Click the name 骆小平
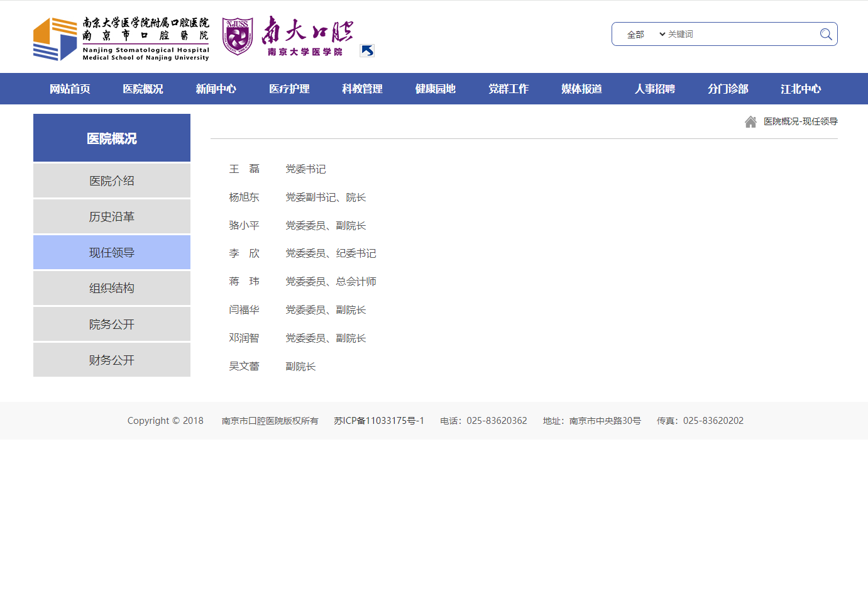 (x=244, y=225)
